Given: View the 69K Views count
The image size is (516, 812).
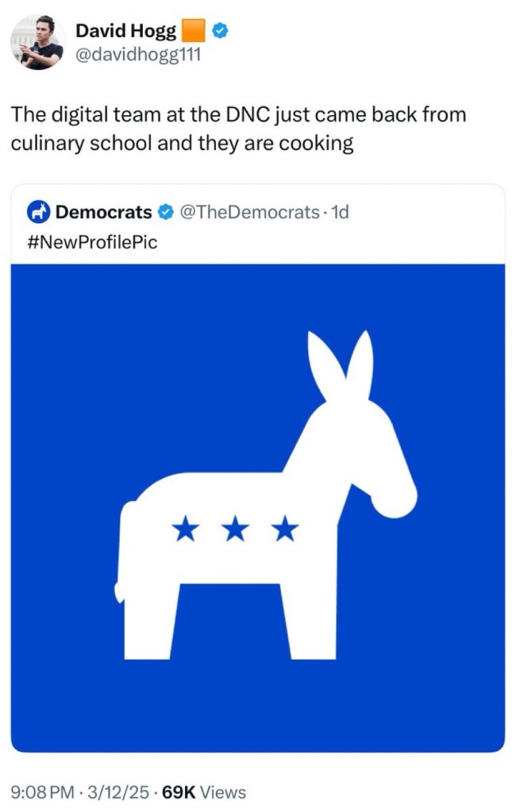Looking at the screenshot, I should coord(203,791).
